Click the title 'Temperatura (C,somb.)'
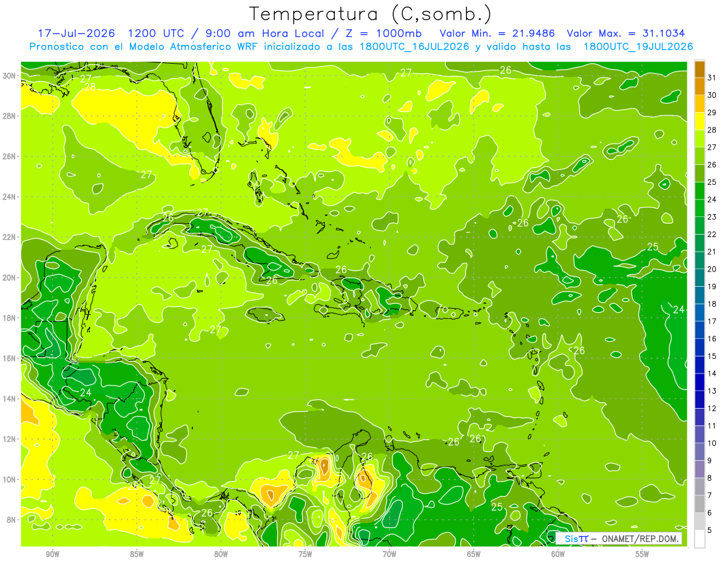728x562 pixels. (x=371, y=14)
